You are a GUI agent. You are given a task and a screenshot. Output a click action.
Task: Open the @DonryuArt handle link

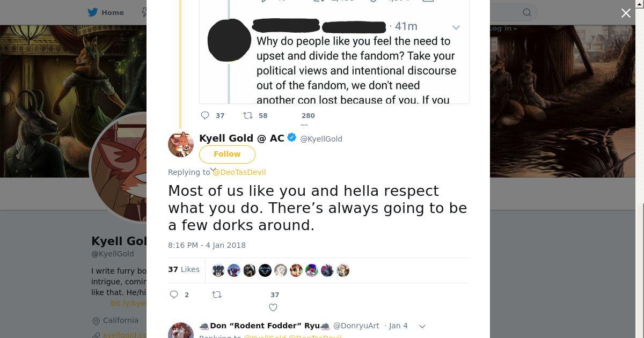pos(356,326)
